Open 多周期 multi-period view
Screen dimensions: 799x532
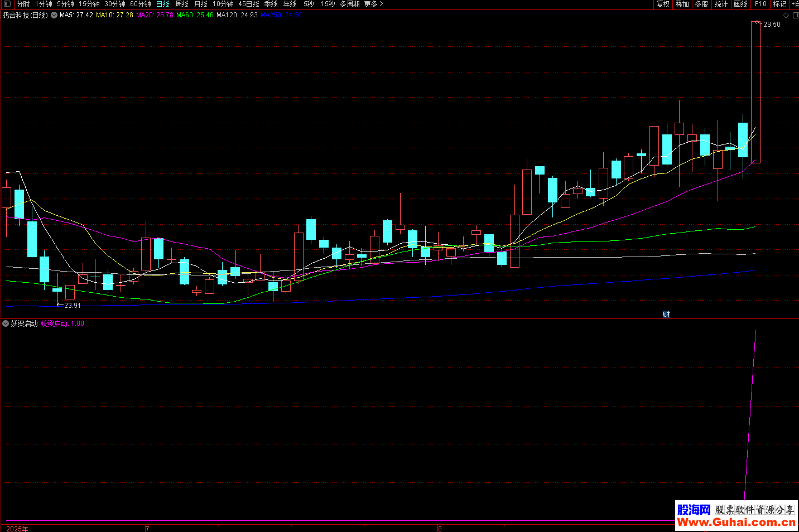point(349,4)
